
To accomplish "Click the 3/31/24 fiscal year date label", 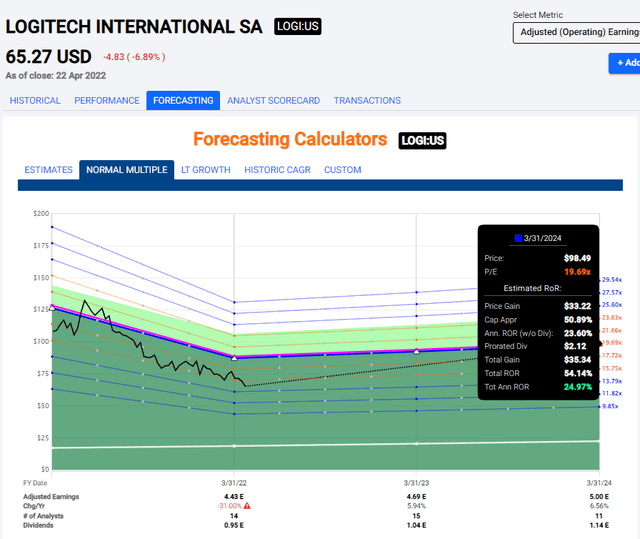I will pyautogui.click(x=599, y=483).
